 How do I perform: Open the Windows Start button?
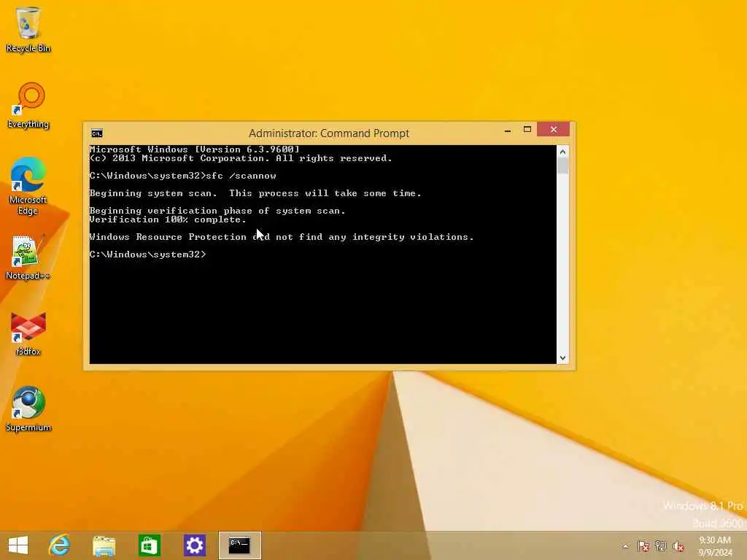pos(18,545)
